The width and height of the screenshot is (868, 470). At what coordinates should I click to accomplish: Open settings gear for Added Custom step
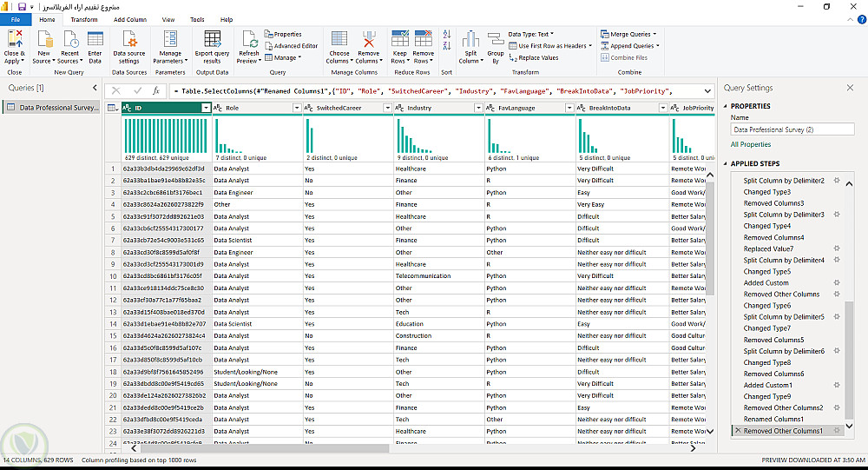837,282
